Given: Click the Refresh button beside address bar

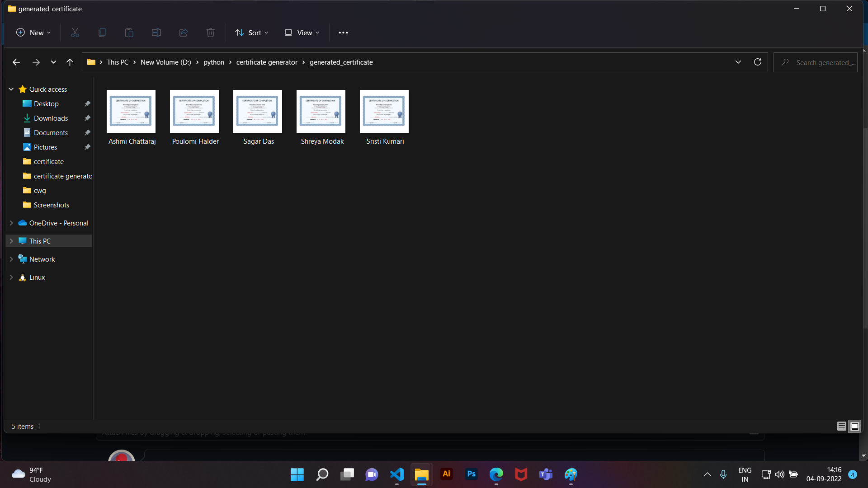Looking at the screenshot, I should tap(758, 62).
